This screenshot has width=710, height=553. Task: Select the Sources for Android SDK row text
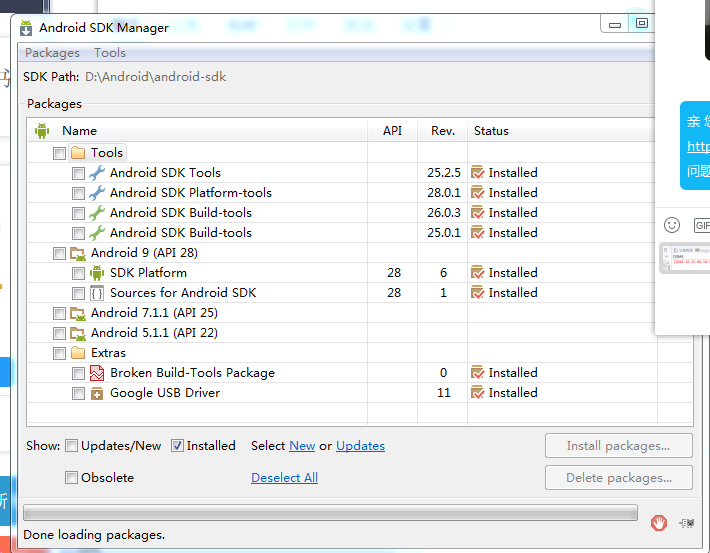[x=183, y=293]
